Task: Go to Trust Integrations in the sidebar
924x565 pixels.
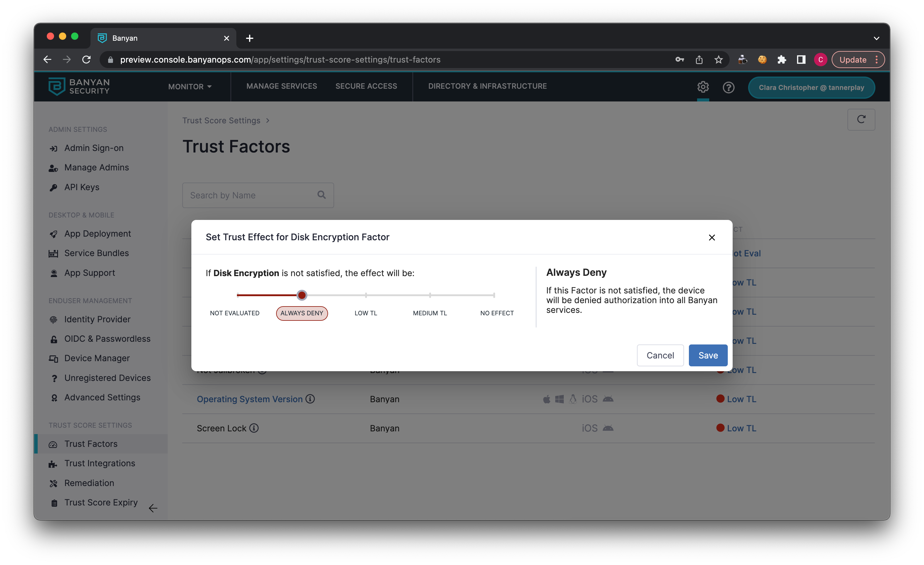Action: coord(99,464)
